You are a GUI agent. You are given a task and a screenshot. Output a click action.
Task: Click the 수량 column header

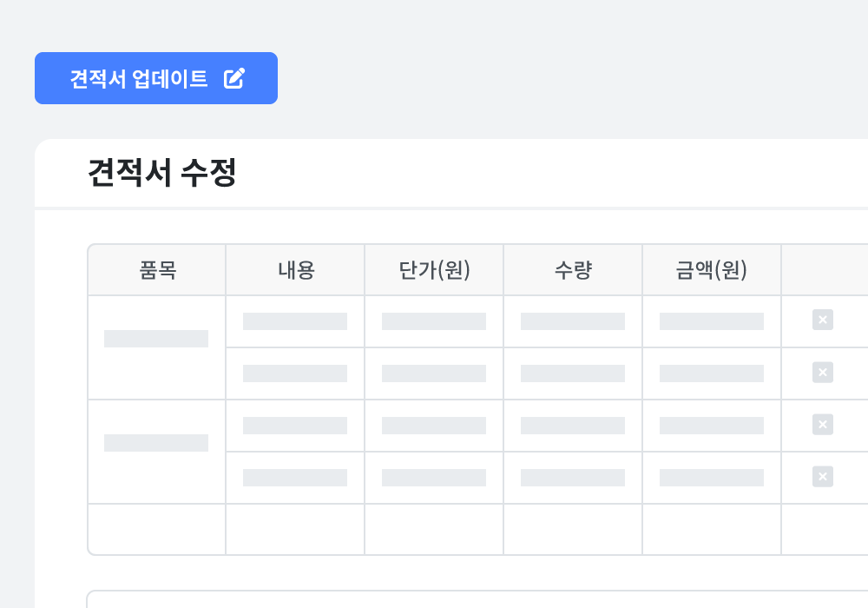point(573,270)
